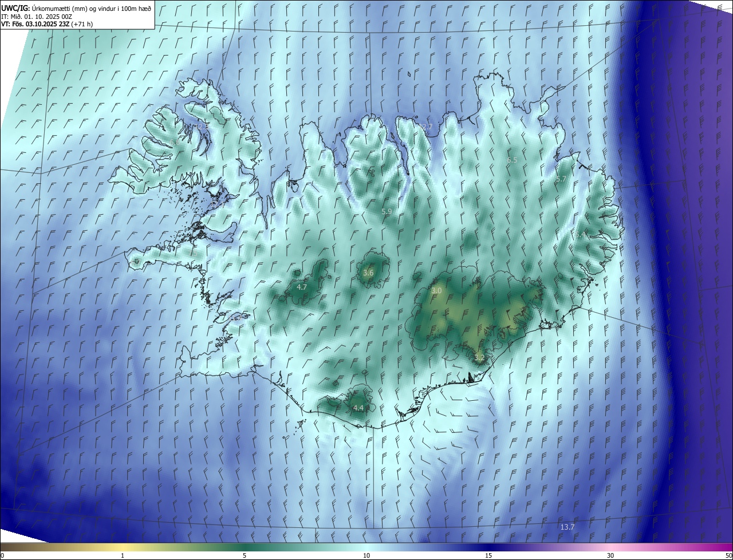Viewport: 733px width, 560px height.
Task: Click the 6.5 value label in the northeast
Action: point(513,160)
